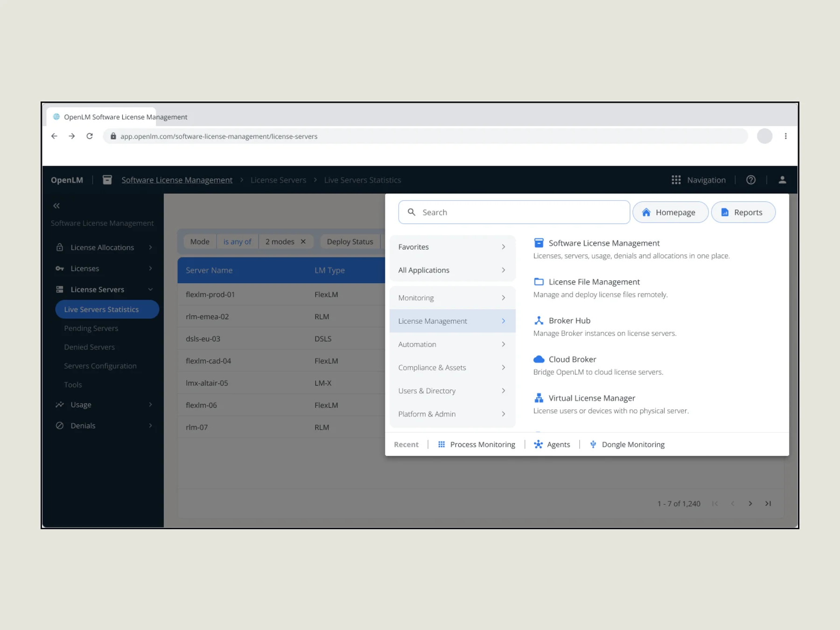The height and width of the screenshot is (630, 840).
Task: Reload the page in the browser
Action: (90, 136)
